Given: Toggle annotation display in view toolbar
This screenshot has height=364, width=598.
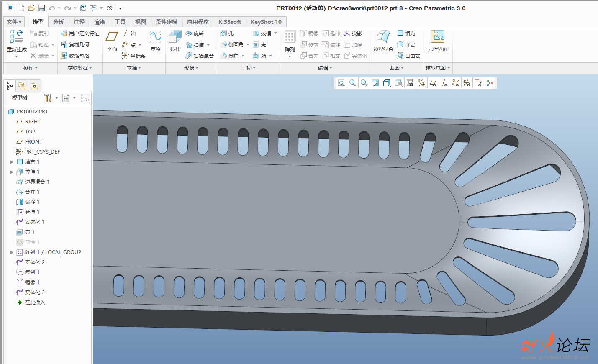Looking at the screenshot, I should pyautogui.click(x=478, y=83).
